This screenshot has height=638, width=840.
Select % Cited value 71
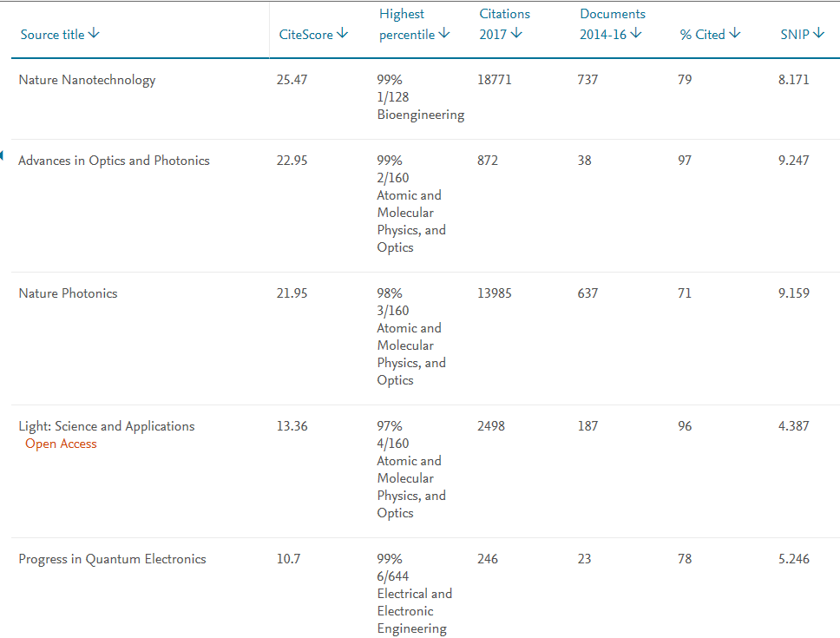tap(685, 293)
